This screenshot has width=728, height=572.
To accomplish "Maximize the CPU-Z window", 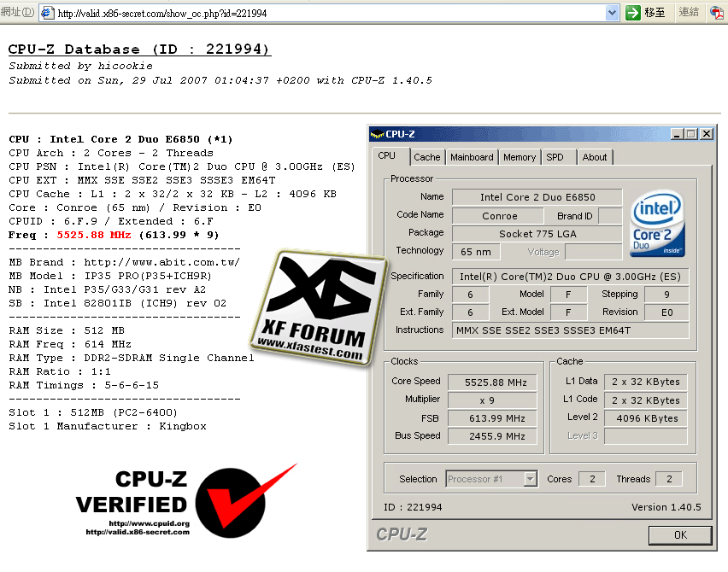I will pyautogui.click(x=691, y=134).
